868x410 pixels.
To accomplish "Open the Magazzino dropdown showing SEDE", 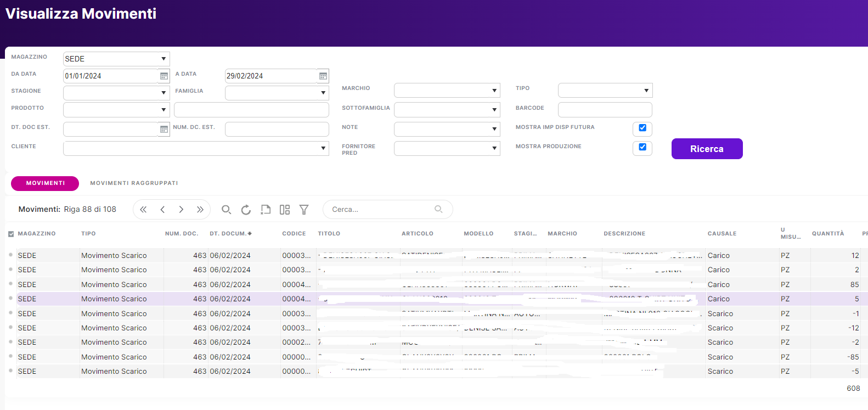I will click(116, 59).
